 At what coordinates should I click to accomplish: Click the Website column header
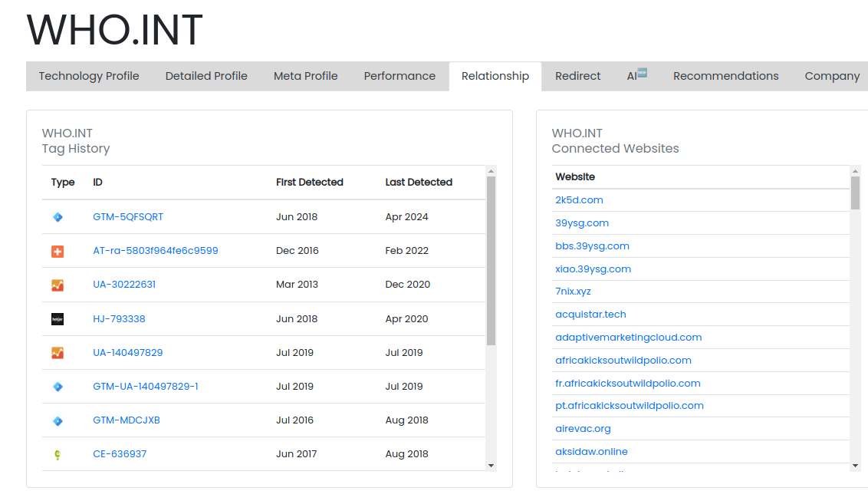tap(575, 176)
